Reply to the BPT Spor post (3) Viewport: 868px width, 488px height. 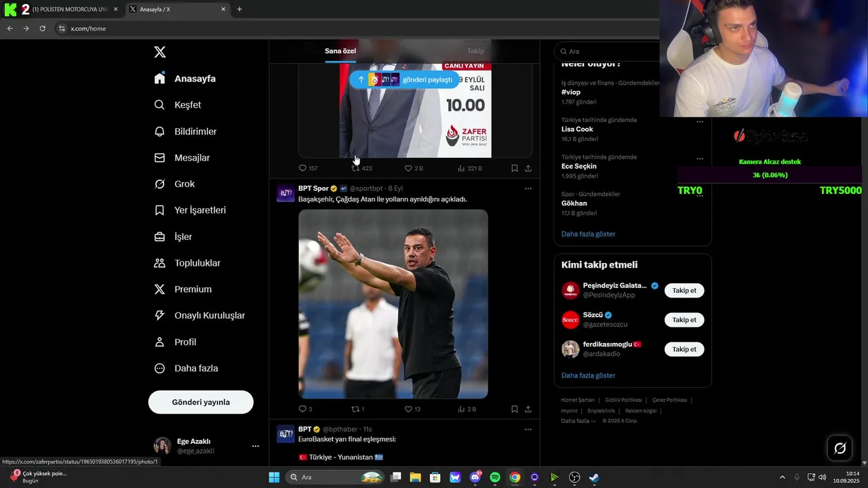coord(306,409)
